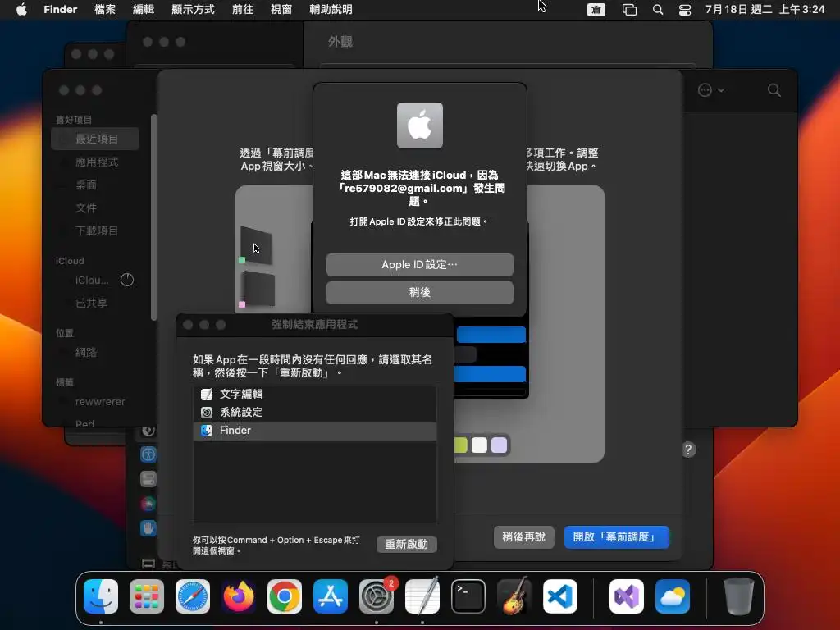Open the Weather app Dock icon
Image resolution: width=840 pixels, height=630 pixels.
click(673, 596)
